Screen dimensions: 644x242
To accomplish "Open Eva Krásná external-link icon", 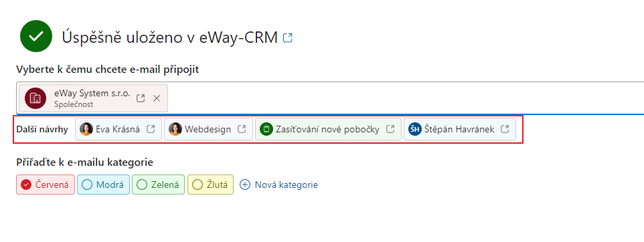I will pos(151,129).
